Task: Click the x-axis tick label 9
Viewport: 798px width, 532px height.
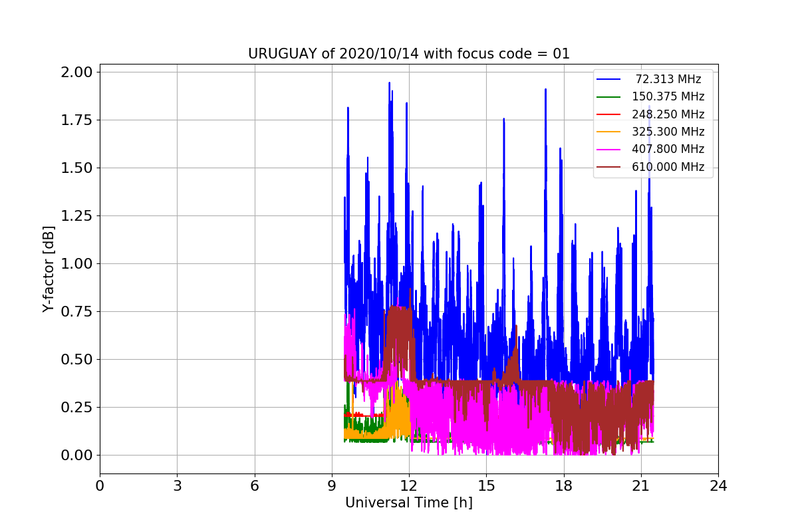Action: coord(332,486)
